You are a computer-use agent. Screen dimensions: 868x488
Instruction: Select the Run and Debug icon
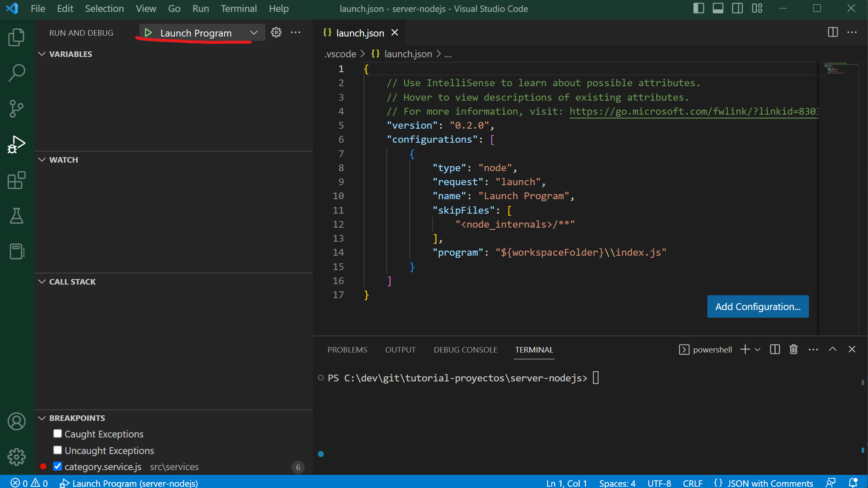(16, 144)
